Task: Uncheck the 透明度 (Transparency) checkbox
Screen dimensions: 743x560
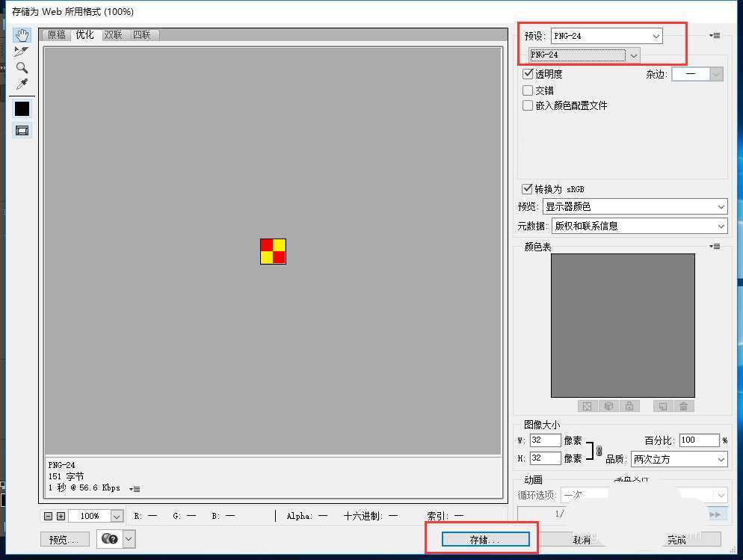Action: pos(528,74)
